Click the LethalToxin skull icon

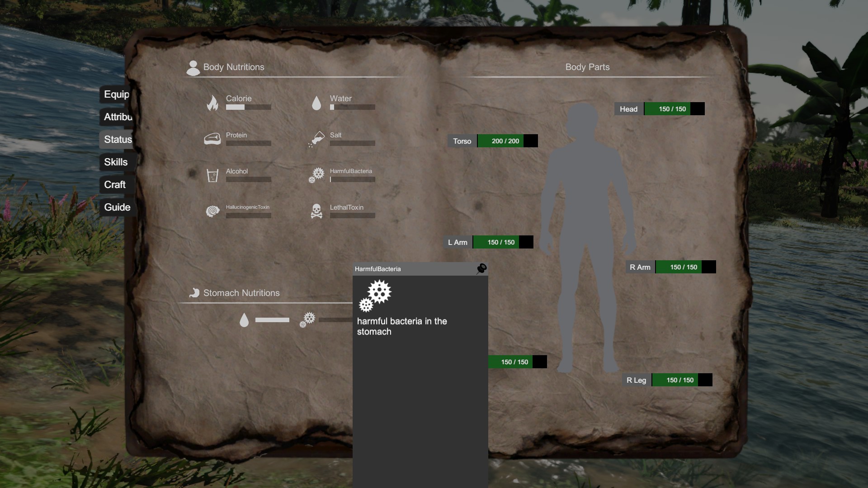click(x=316, y=211)
